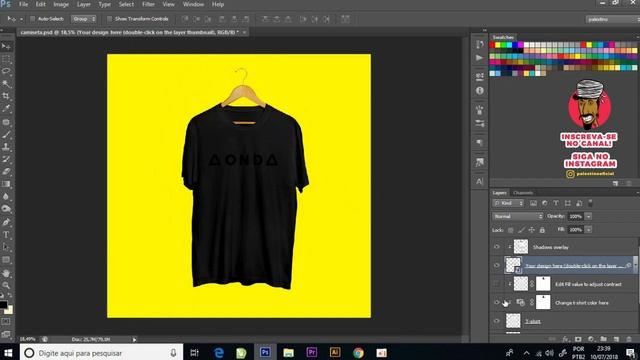Screen dimensions: 640x360
Task: Open the status bar info arrow
Action: (134, 339)
